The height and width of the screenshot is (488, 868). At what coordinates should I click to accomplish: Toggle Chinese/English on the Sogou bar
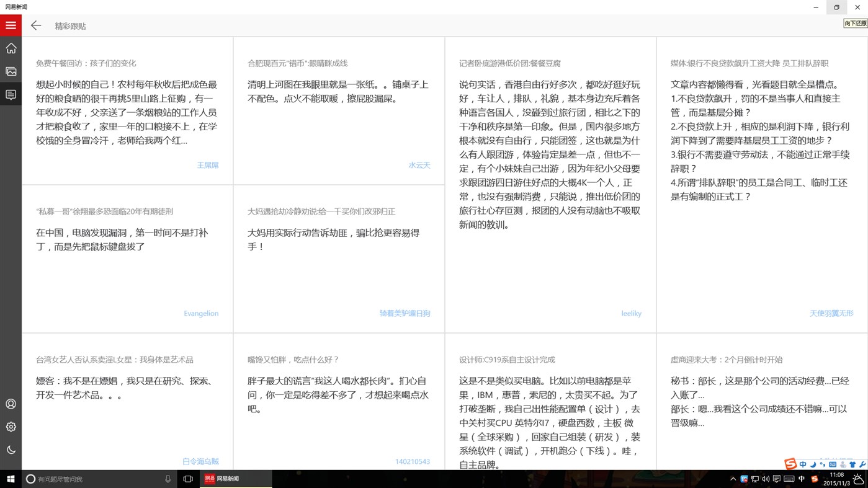pos(803,464)
